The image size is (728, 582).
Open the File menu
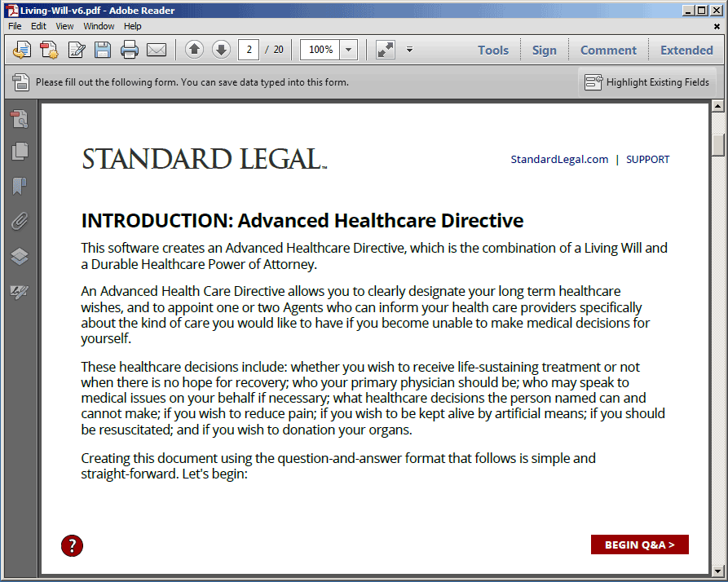point(15,26)
